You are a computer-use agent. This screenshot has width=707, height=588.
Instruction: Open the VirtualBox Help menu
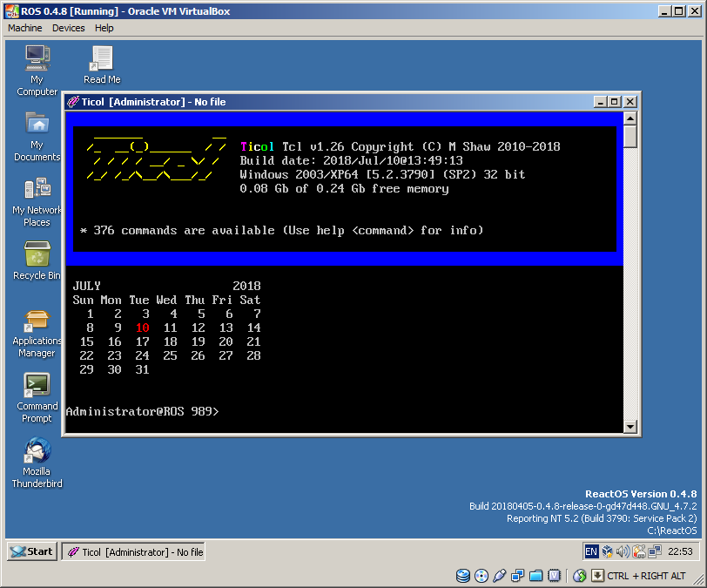tap(104, 28)
